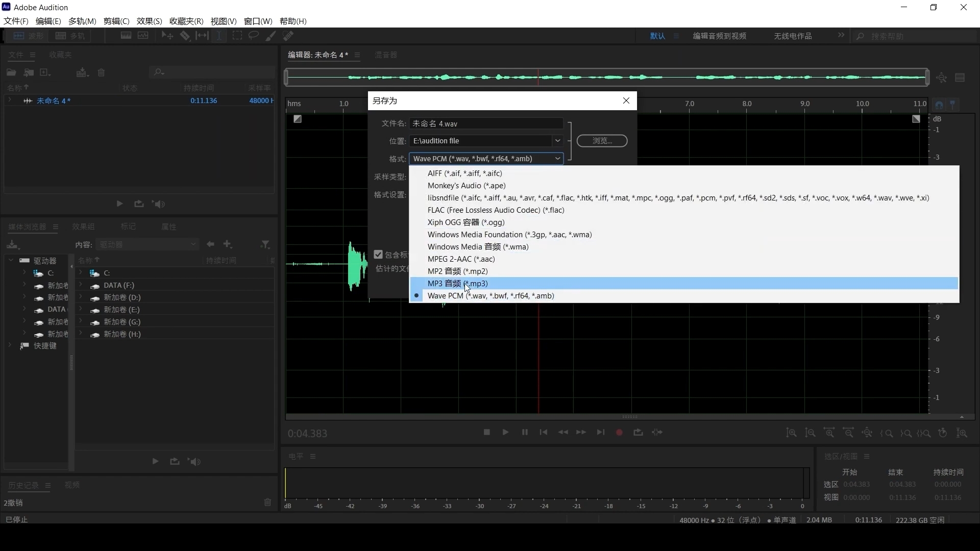Toggle the include markers checkbox

pos(378,255)
